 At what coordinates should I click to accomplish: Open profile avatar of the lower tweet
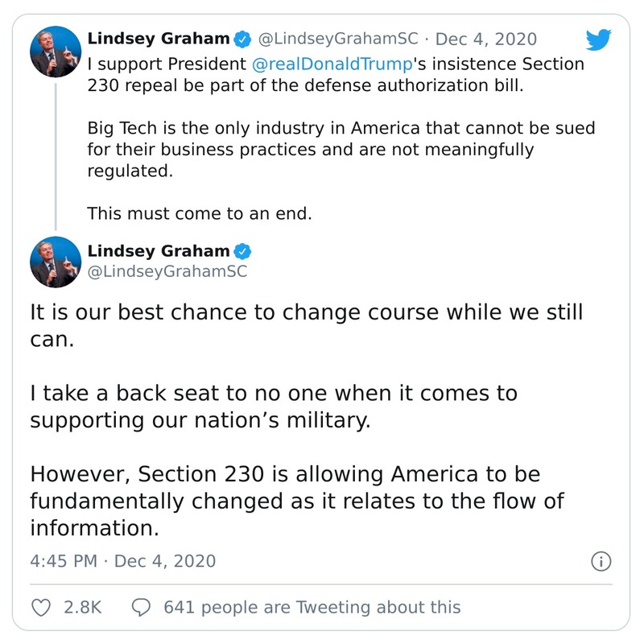(x=54, y=263)
